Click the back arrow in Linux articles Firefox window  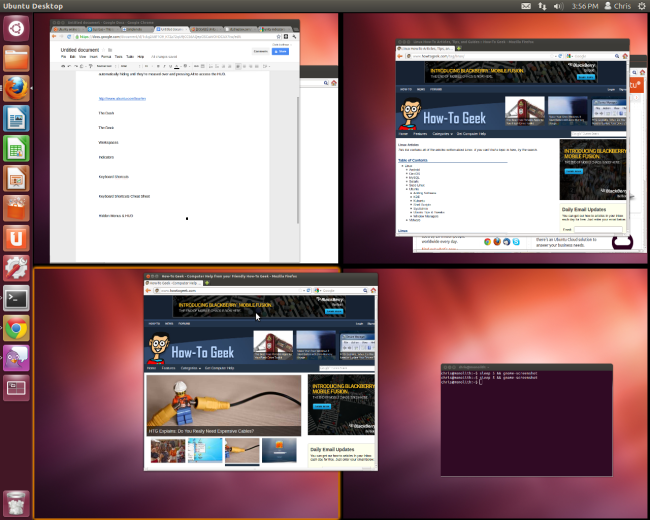click(x=400, y=56)
